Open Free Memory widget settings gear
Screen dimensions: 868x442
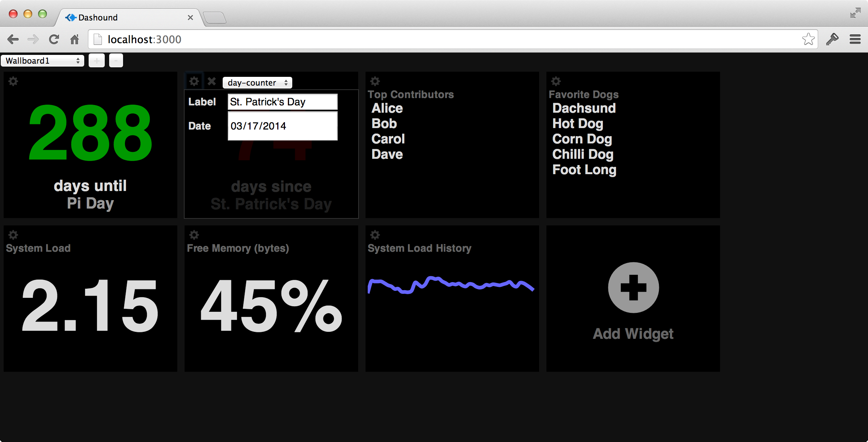coord(194,235)
